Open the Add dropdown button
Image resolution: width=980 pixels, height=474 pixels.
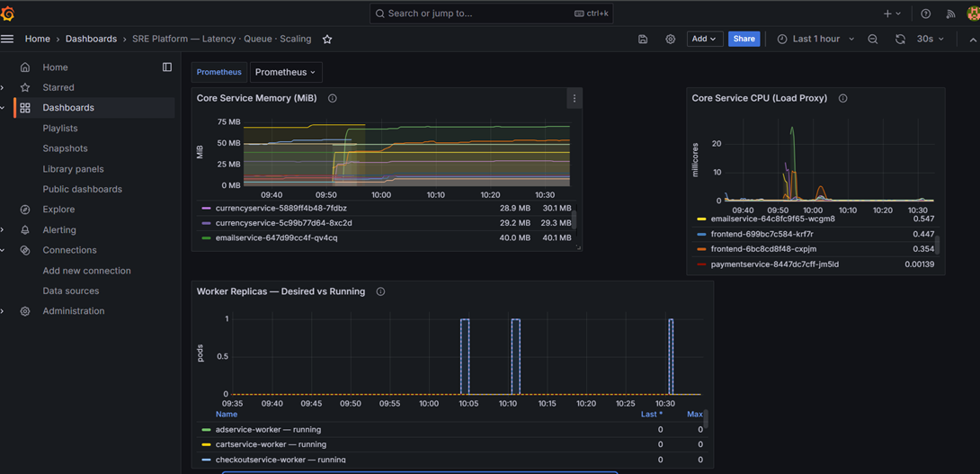click(704, 39)
